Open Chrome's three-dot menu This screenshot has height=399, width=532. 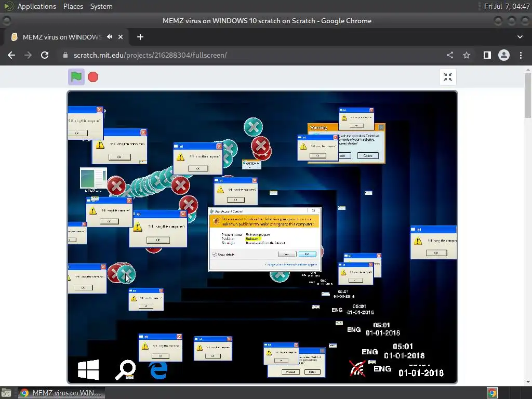tap(521, 55)
